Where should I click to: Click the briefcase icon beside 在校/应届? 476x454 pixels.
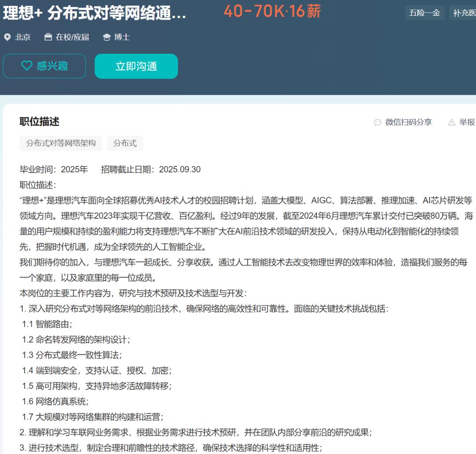click(48, 37)
